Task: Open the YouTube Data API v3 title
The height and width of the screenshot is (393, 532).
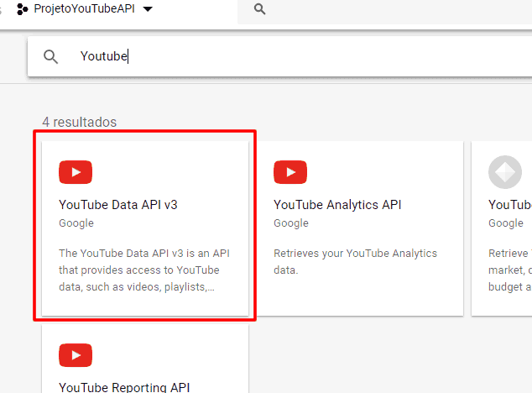Action: pyautogui.click(x=118, y=205)
